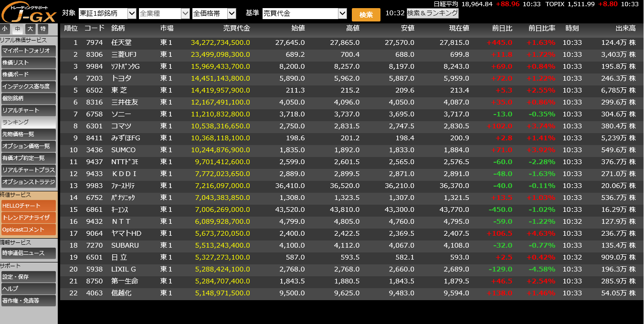Viewport: 644px width, 324px height.
Task: Click stock code 9984
Action: (x=95, y=66)
